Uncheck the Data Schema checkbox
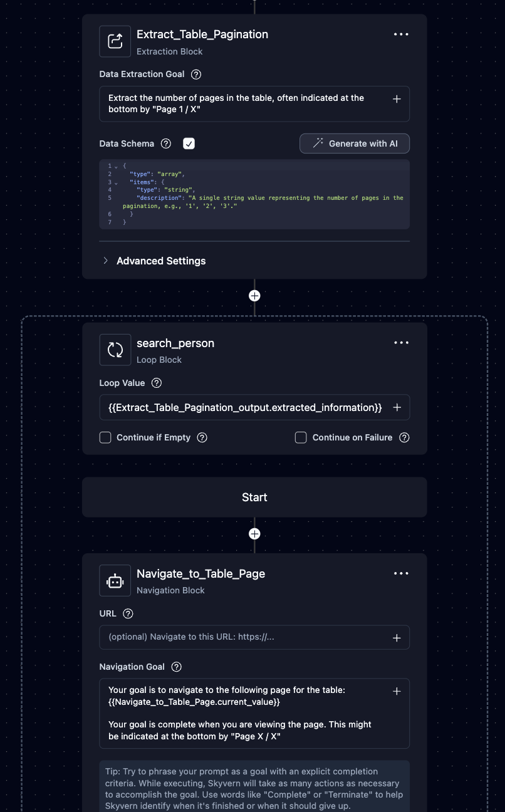 click(189, 143)
